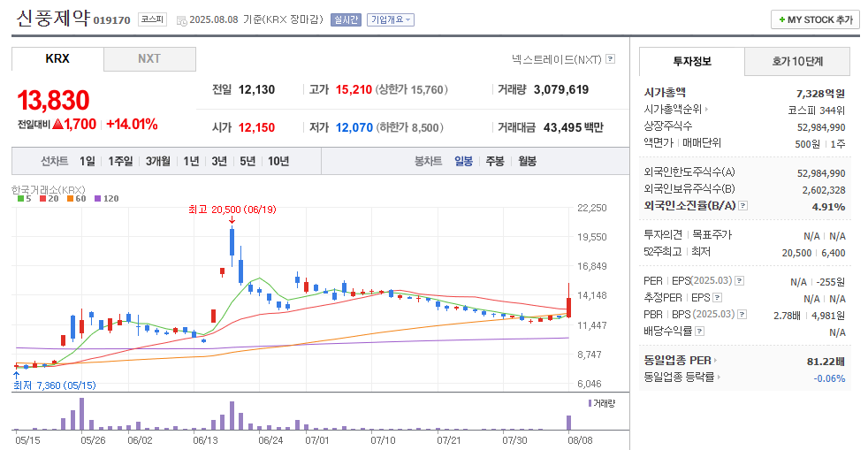The width and height of the screenshot is (868, 450).
Task: Click orange 60-day moving average swatch
Action: 71,199
